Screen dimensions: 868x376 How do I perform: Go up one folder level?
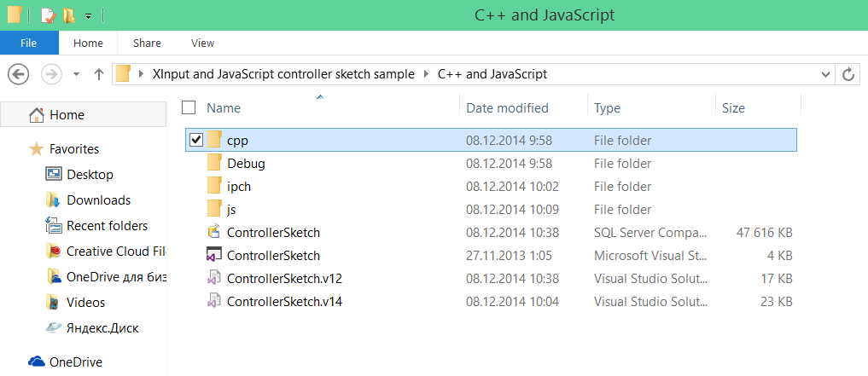99,74
